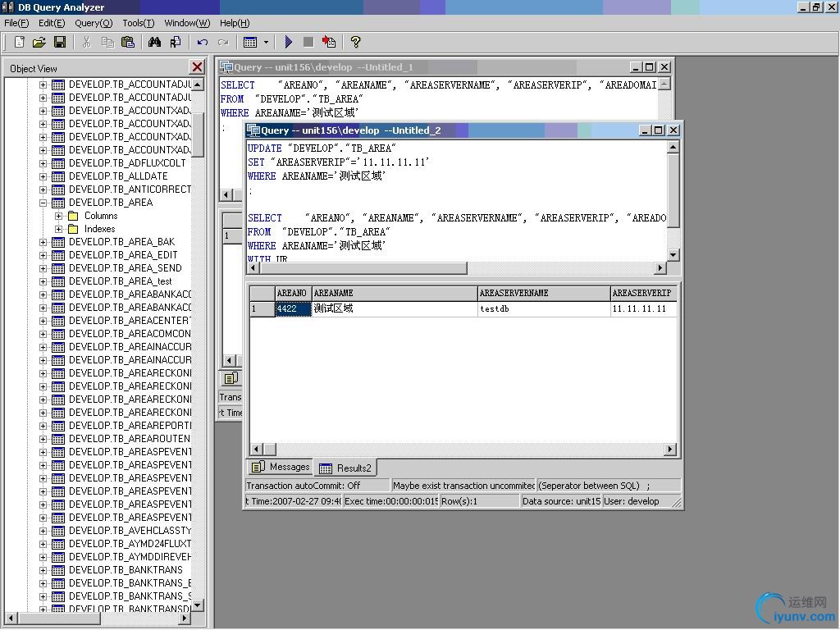Run the query with Execute arrow
The image size is (840, 630).
(x=288, y=42)
